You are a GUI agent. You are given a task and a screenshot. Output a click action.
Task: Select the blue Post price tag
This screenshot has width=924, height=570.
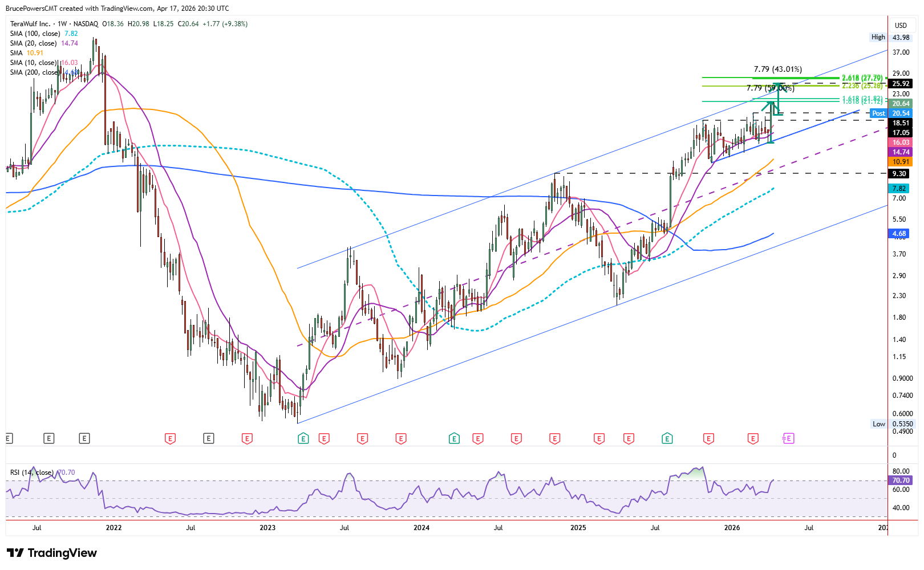[x=878, y=113]
